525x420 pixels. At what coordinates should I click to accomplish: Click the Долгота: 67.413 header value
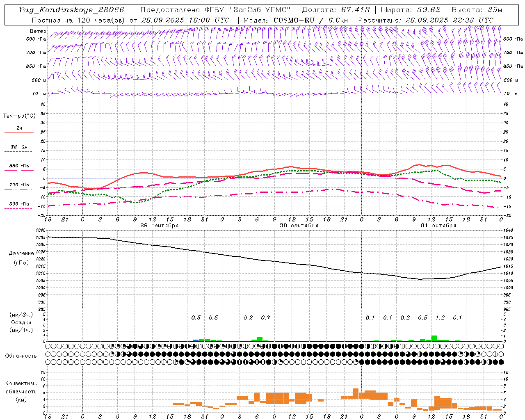pyautogui.click(x=336, y=10)
